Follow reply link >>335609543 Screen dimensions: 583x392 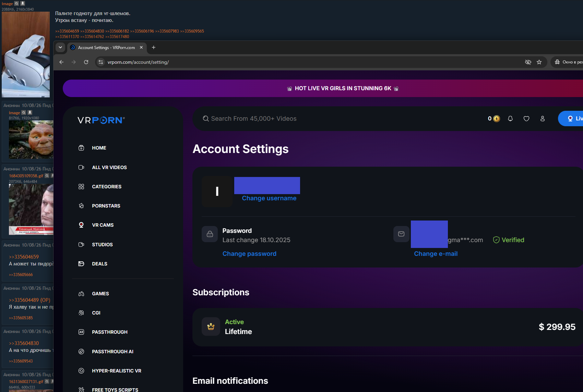(x=21, y=361)
